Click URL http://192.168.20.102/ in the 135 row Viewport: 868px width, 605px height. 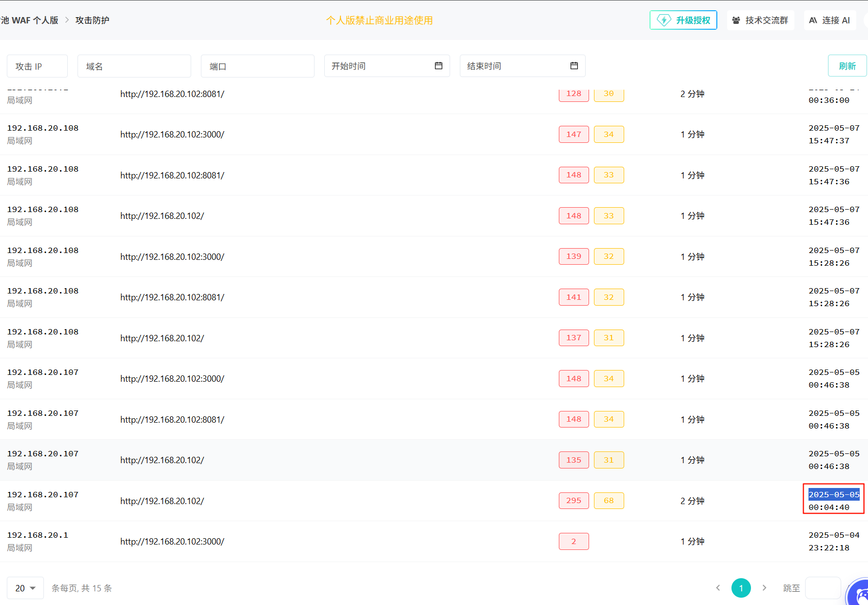click(x=162, y=460)
